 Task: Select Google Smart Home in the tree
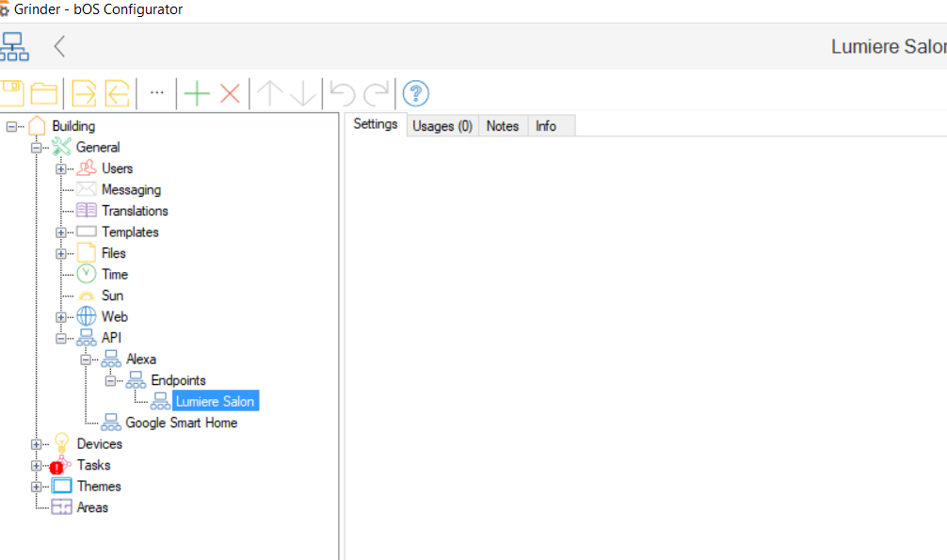[181, 423]
